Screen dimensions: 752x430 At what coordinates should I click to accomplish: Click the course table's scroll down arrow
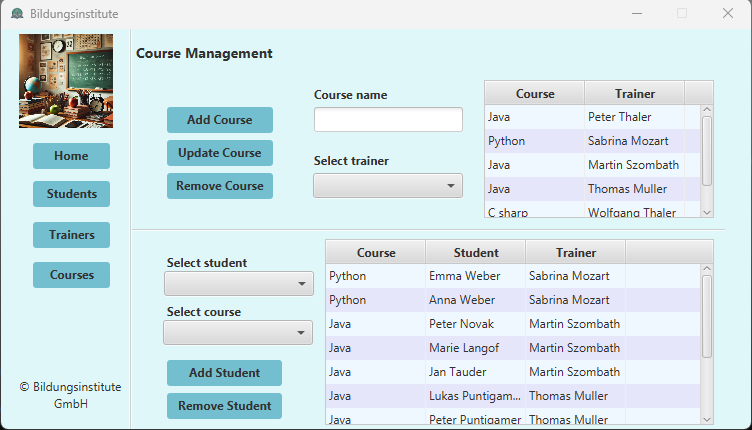click(707, 212)
